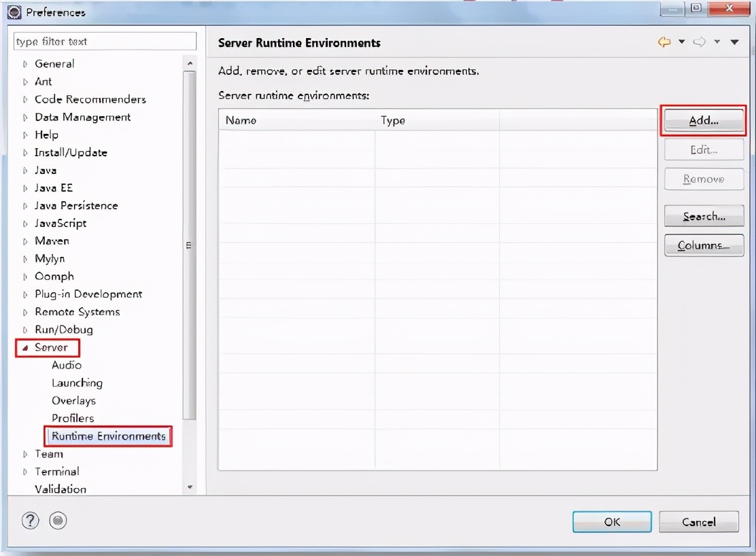Click the tree scrollbar down arrow
The width and height of the screenshot is (756, 556).
point(190,487)
